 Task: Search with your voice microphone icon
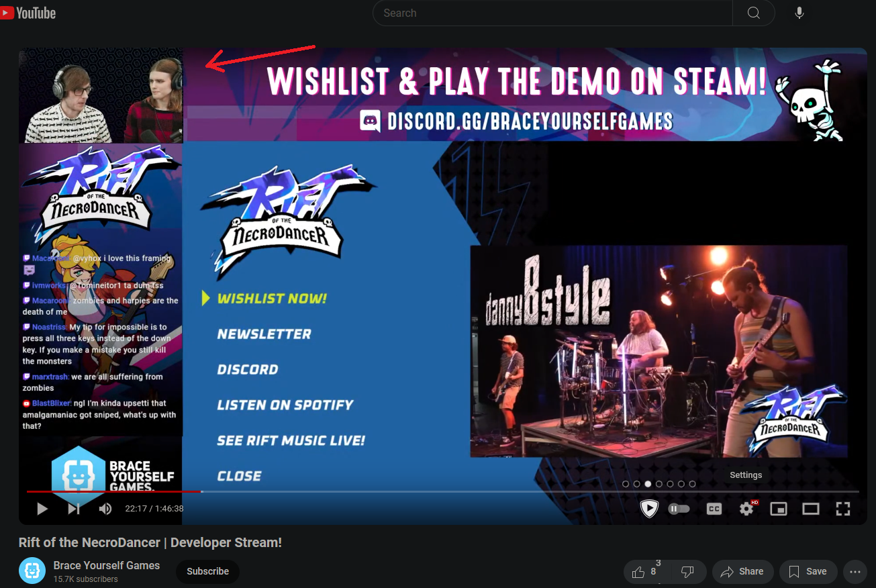point(799,13)
